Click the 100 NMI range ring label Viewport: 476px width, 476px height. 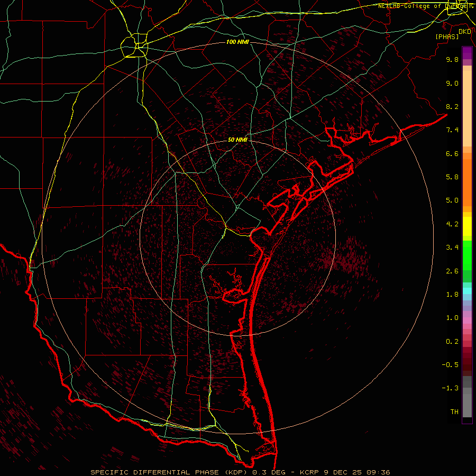[237, 42]
